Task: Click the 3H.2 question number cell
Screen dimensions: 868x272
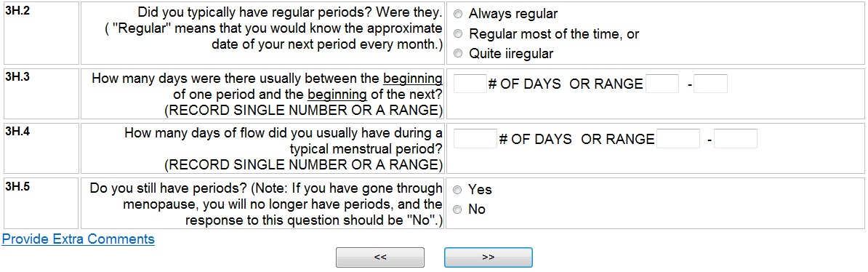Action: 41,33
